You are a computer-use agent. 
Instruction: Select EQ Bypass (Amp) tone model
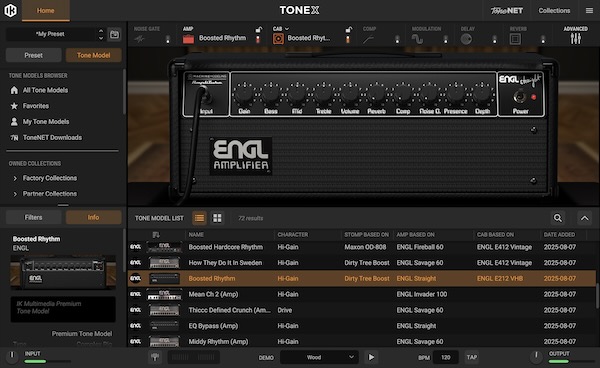point(362,326)
